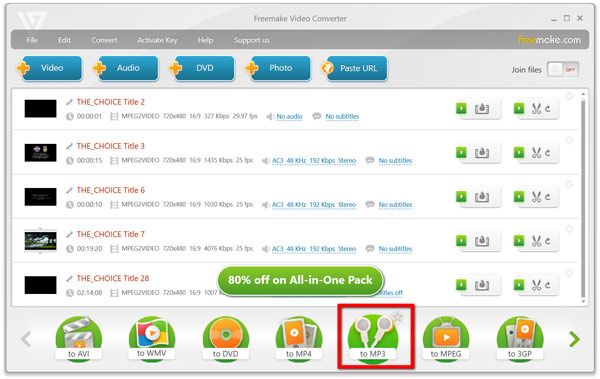Viewport: 600px width, 379px height.
Task: Click the 00:19:20 duration of Title 7
Action: [x=90, y=249]
